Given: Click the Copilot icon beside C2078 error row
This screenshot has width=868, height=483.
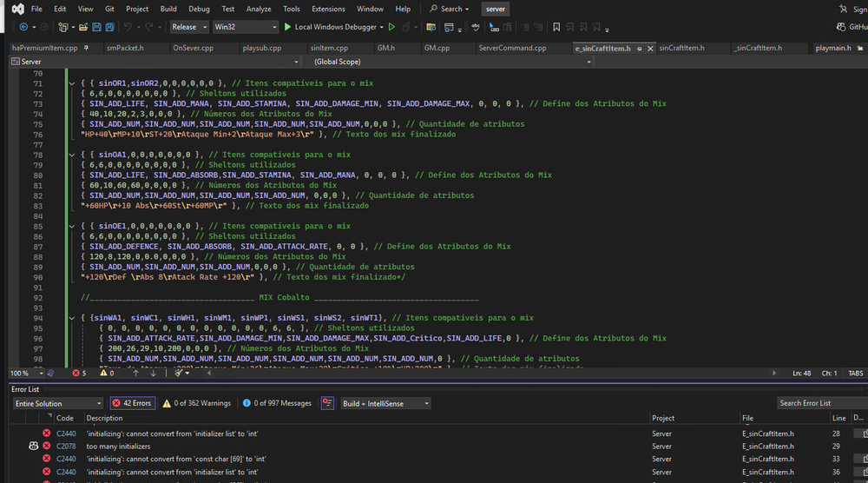Looking at the screenshot, I should [33, 446].
